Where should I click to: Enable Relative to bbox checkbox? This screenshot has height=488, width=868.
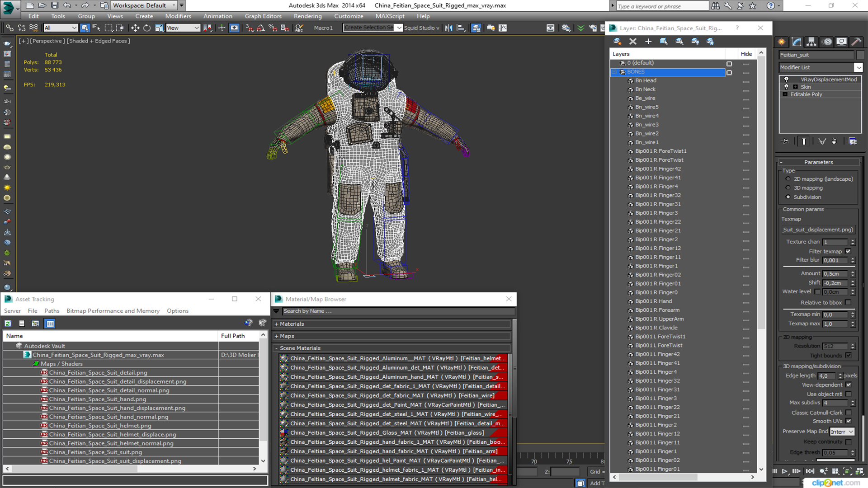tap(848, 303)
